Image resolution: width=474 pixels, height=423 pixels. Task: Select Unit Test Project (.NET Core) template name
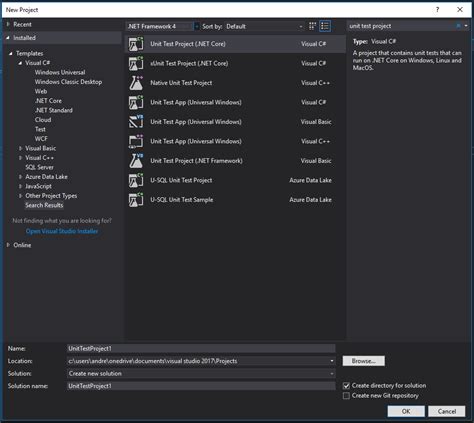tap(188, 44)
